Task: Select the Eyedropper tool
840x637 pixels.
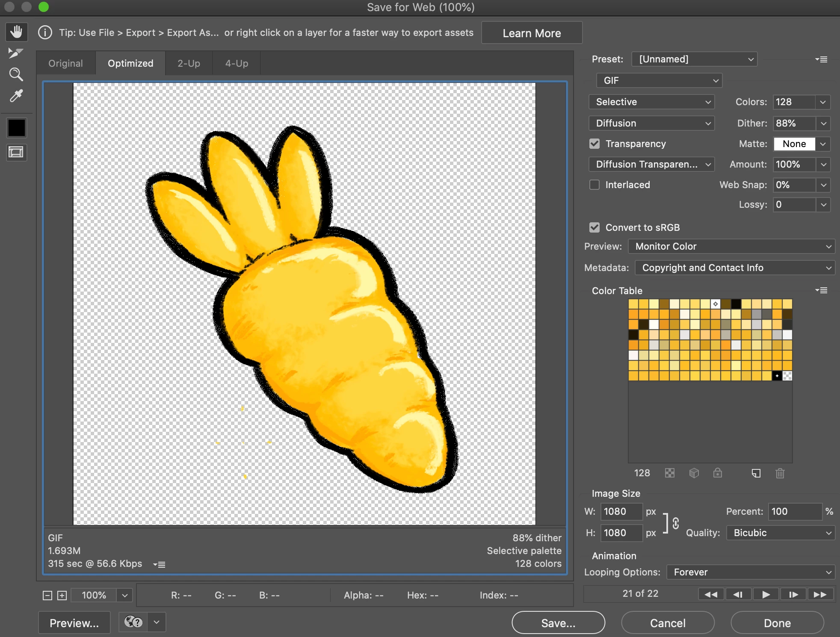Action: [x=16, y=96]
